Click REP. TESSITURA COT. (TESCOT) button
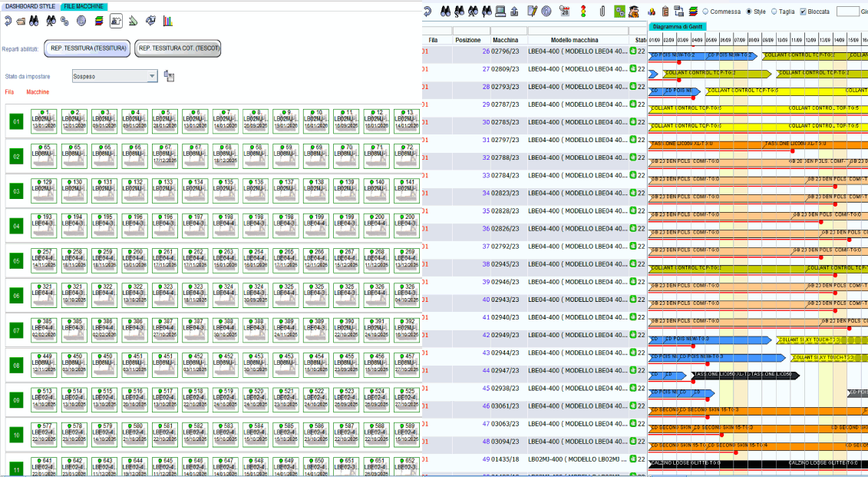Screen dimensions: 868x477 (178, 48)
